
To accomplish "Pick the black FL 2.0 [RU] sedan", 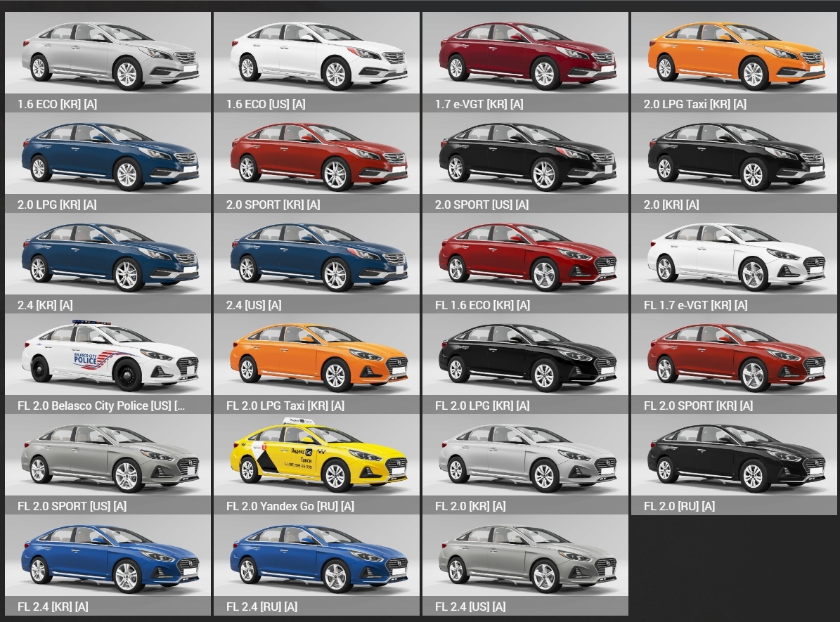I will [x=734, y=457].
